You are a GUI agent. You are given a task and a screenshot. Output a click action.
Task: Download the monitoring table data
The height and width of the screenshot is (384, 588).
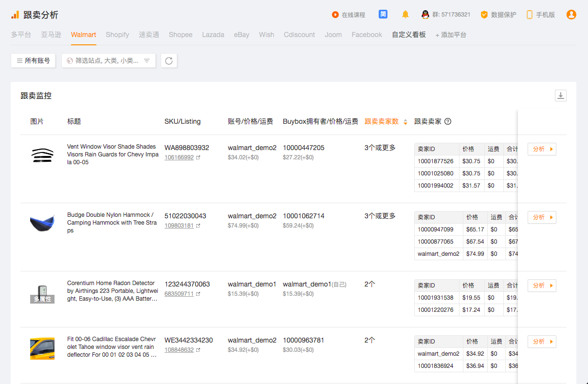click(x=560, y=96)
